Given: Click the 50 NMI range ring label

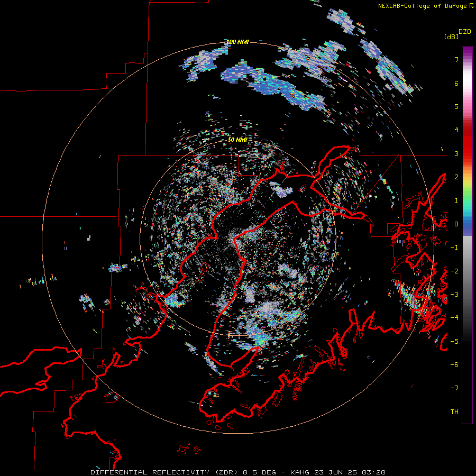Looking at the screenshot, I should [x=237, y=140].
